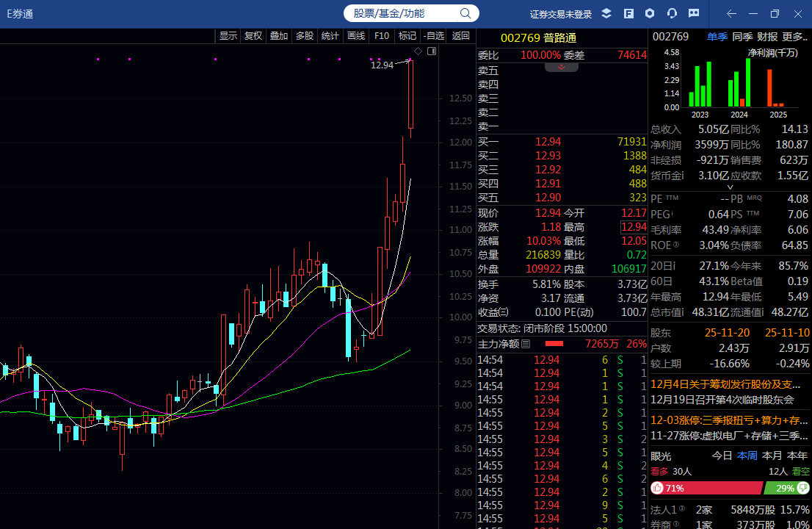This screenshot has width=812, height=529.
Task: Click the 股东 date 25-11-20
Action: pyautogui.click(x=728, y=333)
